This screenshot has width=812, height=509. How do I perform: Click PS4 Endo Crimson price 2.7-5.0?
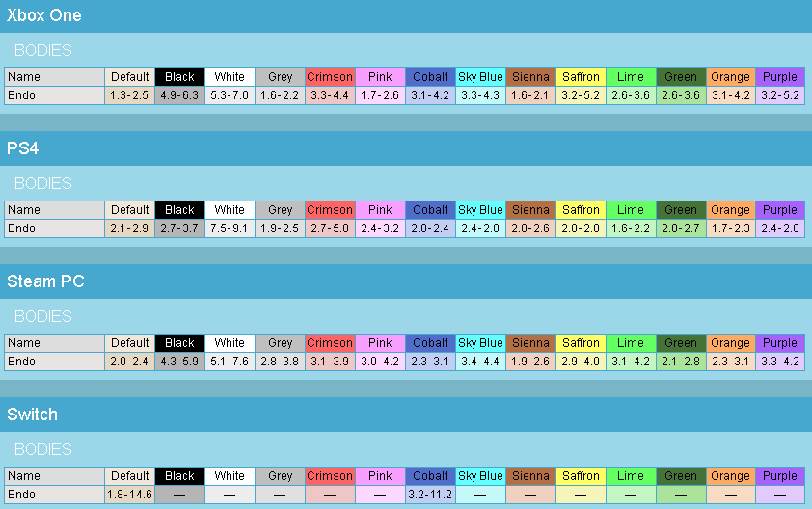click(330, 228)
